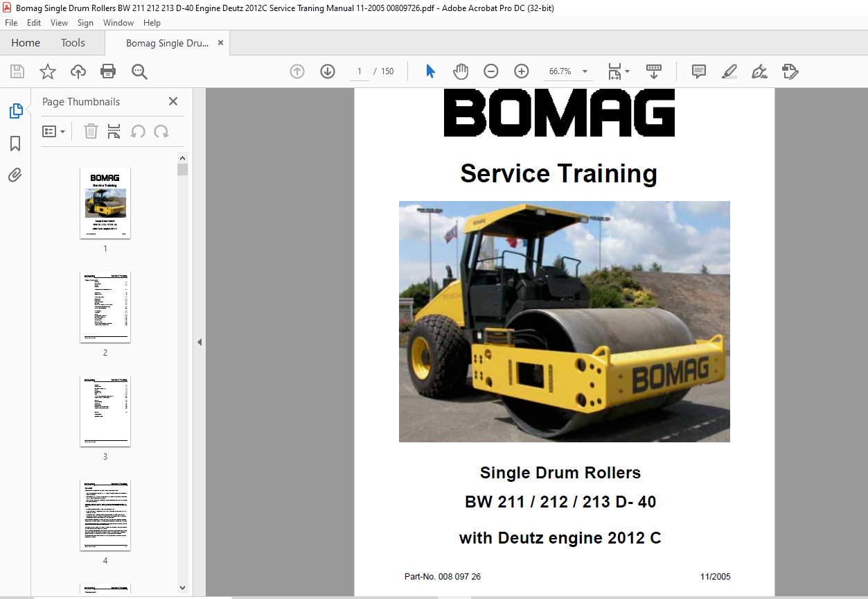Open the Attachments paperclip panel
868x599 pixels.
(15, 175)
